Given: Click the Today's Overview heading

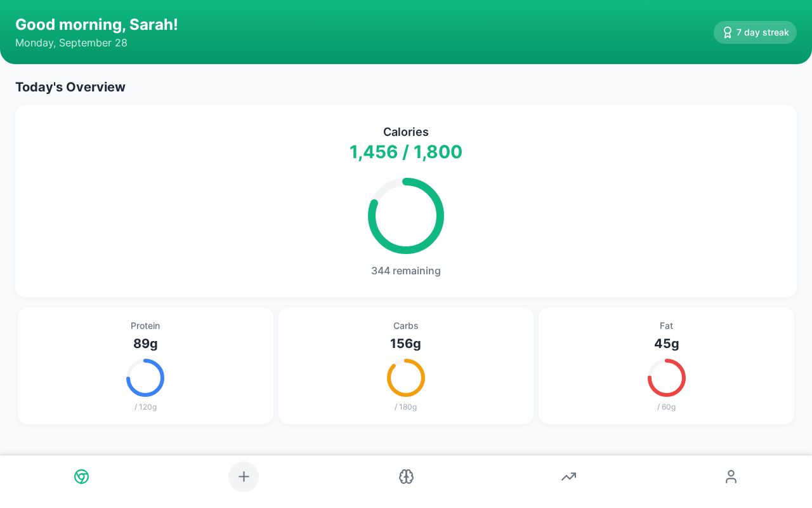Looking at the screenshot, I should coord(70,87).
